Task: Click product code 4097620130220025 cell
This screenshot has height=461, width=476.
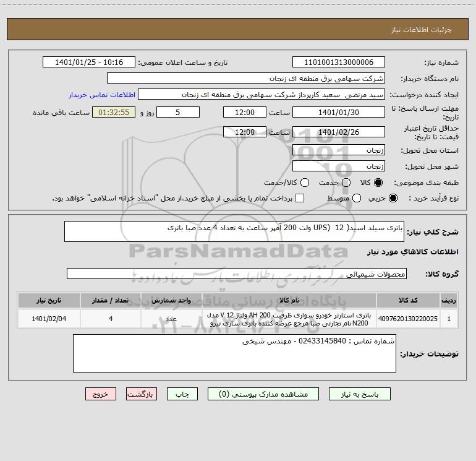Action: tap(408, 319)
